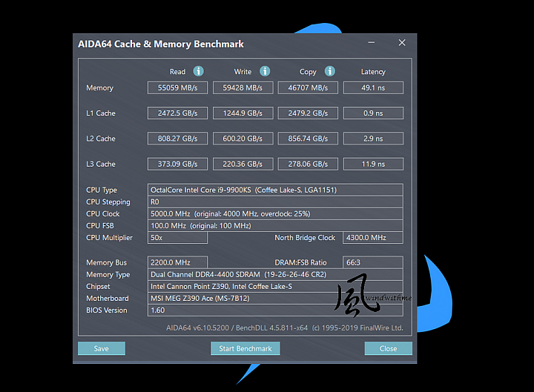Click L3 Cache Copy value 278.06 GB/s
Screen dimensions: 534x392
[308, 164]
